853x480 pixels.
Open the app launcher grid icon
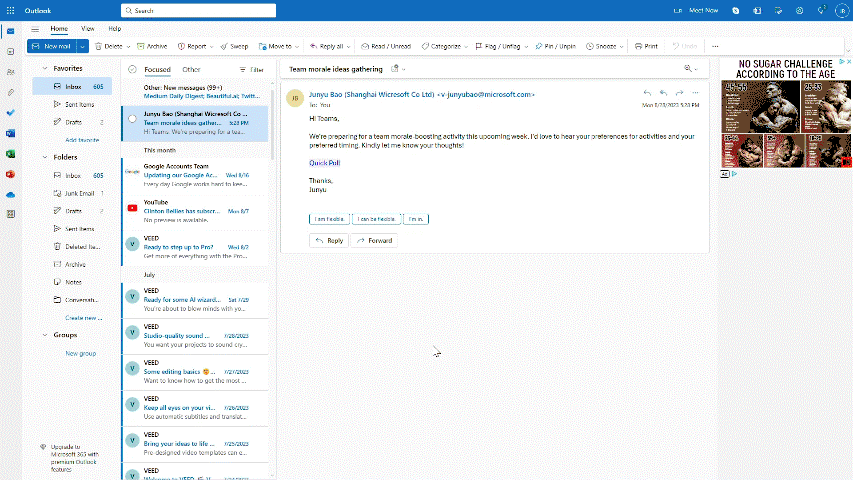[10, 10]
